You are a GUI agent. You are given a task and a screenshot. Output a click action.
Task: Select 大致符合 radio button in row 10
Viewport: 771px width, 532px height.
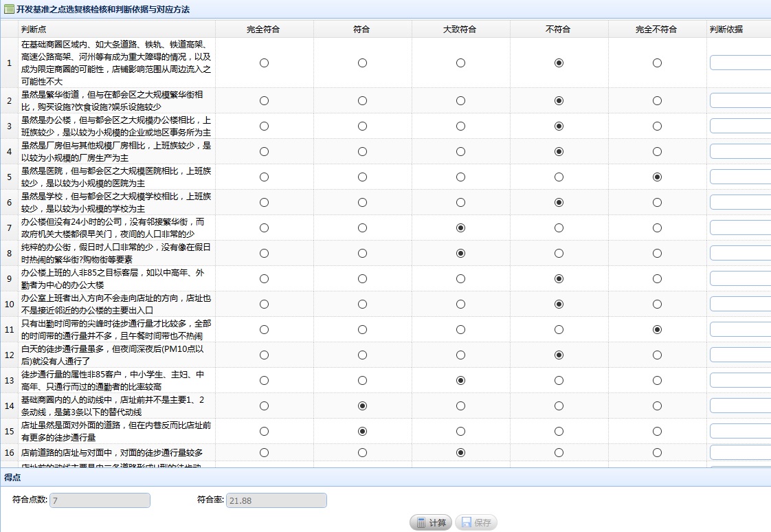(x=460, y=304)
